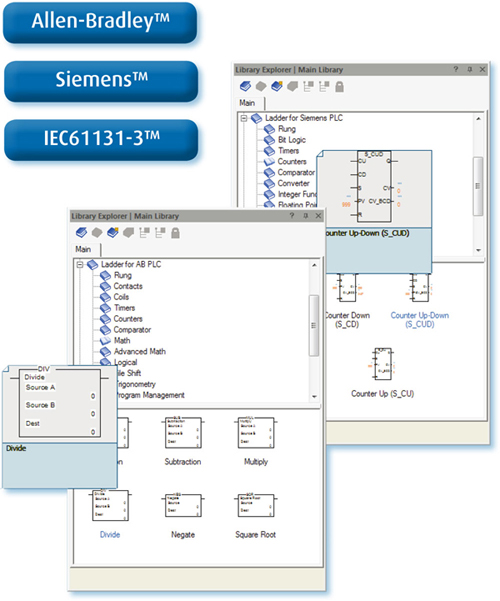
Task: Select Counters in AB library tree
Action: tap(128, 319)
